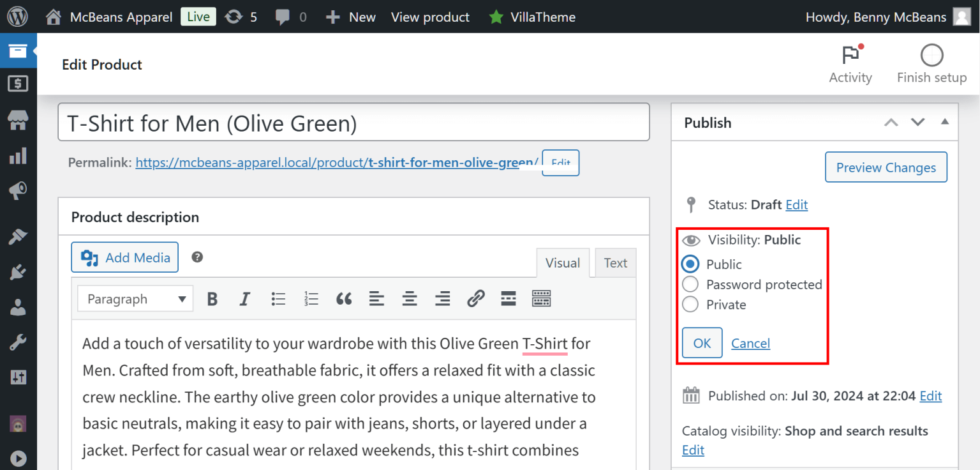Click the Preview Changes button
Viewport: 980px width, 470px height.
886,167
